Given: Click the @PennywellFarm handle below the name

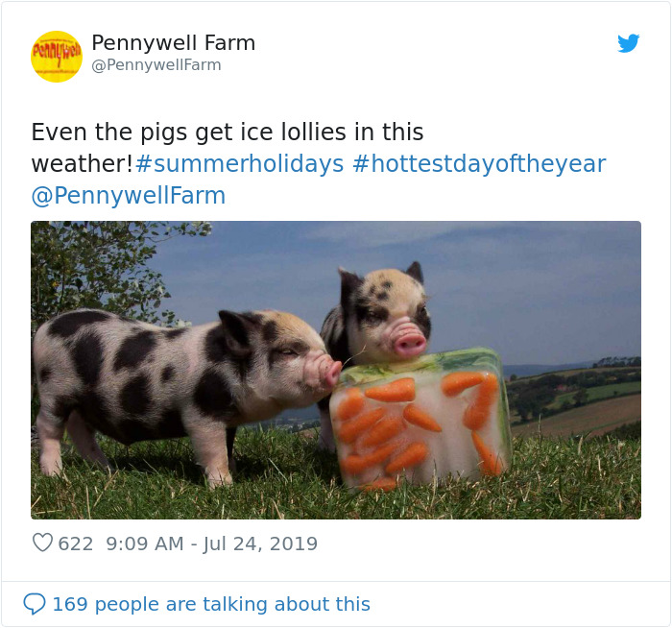Looking at the screenshot, I should (156, 65).
